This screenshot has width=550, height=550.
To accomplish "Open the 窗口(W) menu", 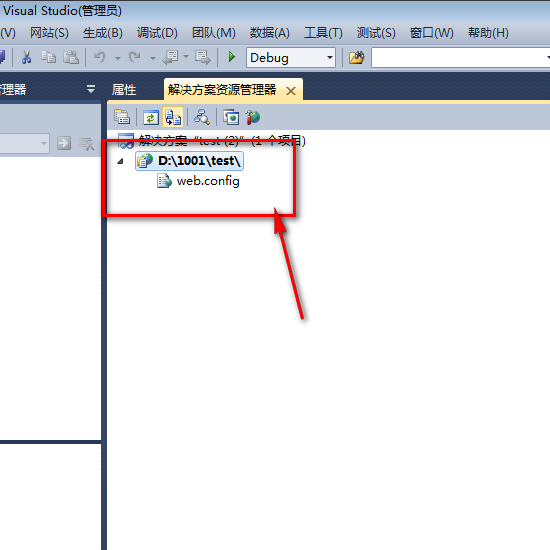I will pos(431,33).
